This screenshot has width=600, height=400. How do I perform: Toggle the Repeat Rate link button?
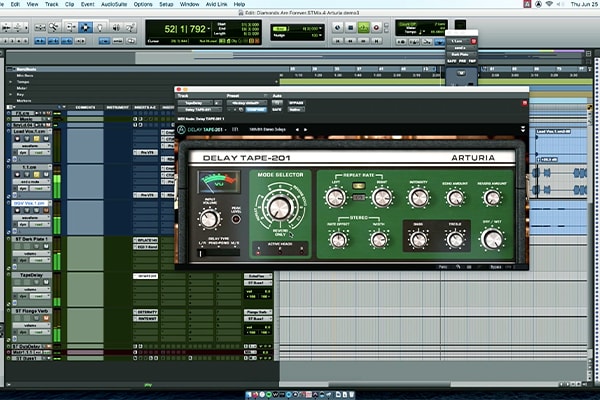(x=359, y=198)
